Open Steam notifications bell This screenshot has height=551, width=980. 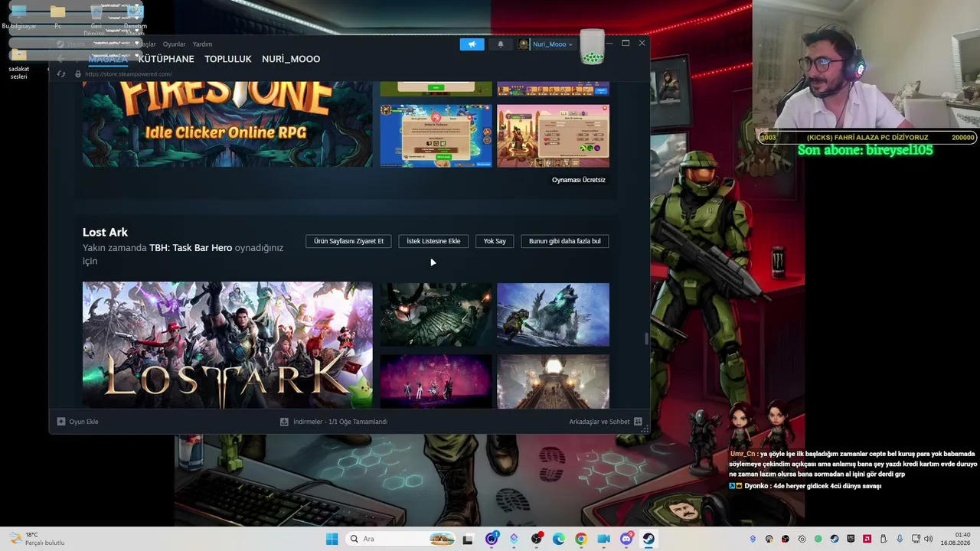501,44
